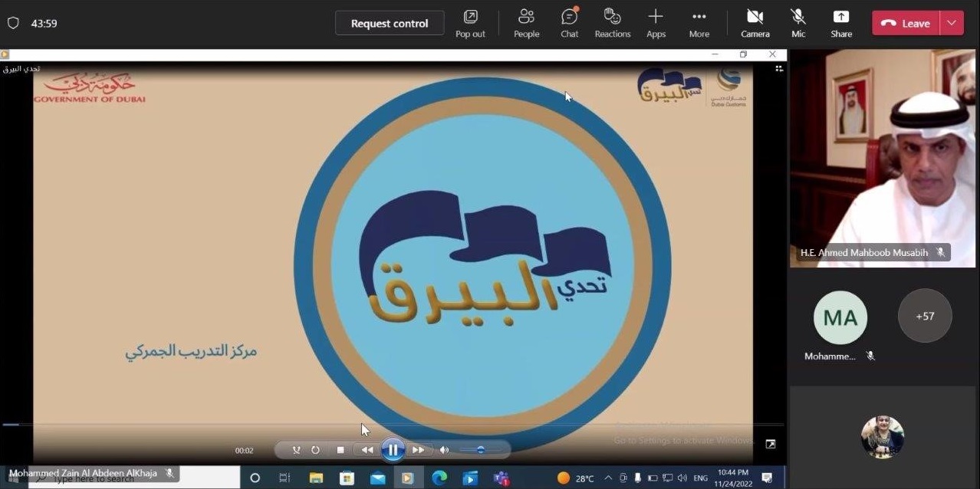The height and width of the screenshot is (489, 980).
Task: Open the network tray icon
Action: point(668,478)
